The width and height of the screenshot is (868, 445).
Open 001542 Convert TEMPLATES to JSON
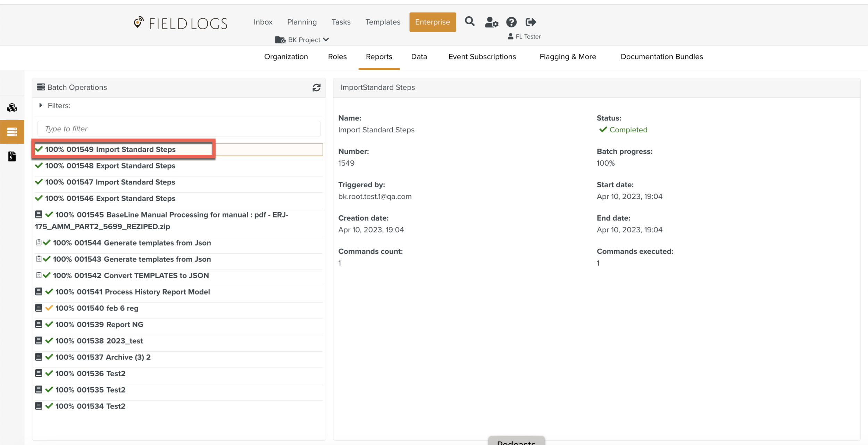tap(131, 275)
